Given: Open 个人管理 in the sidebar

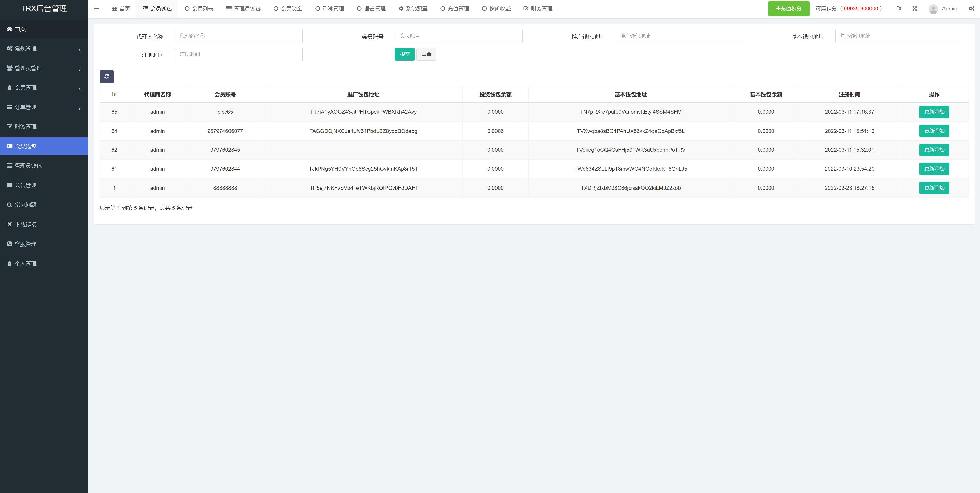Looking at the screenshot, I should coord(44,263).
